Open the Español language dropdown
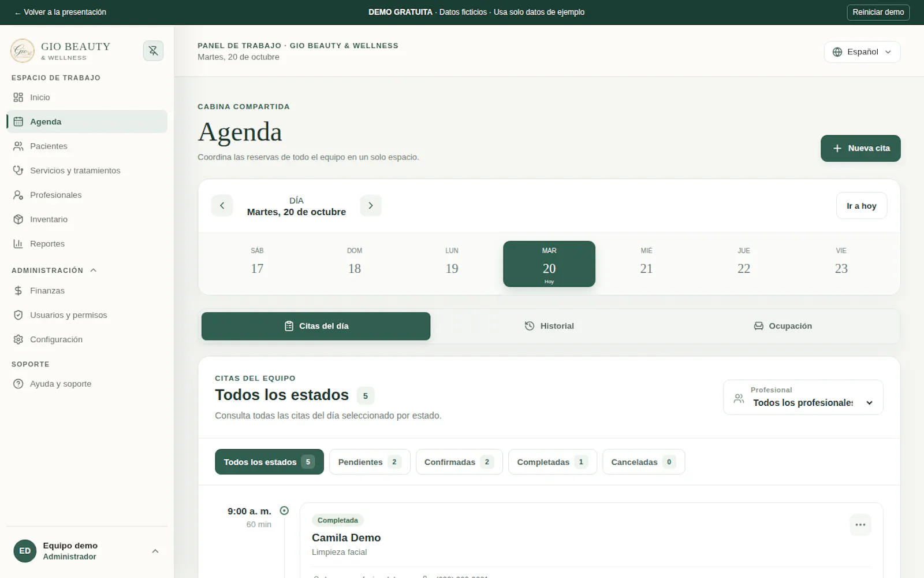924x578 pixels. [862, 52]
